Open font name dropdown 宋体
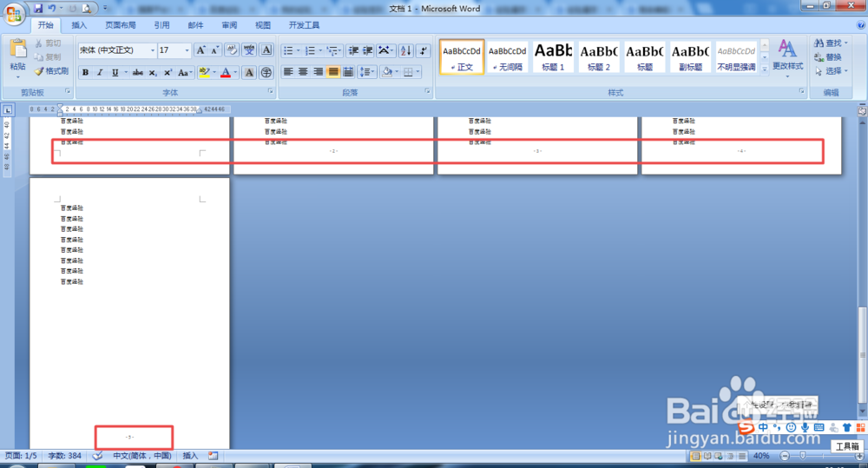This screenshot has width=868, height=468. click(153, 50)
